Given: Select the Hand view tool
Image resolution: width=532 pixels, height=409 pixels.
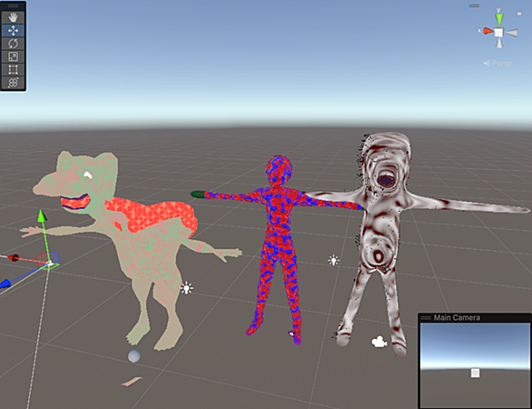Looking at the screenshot, I should (13, 17).
